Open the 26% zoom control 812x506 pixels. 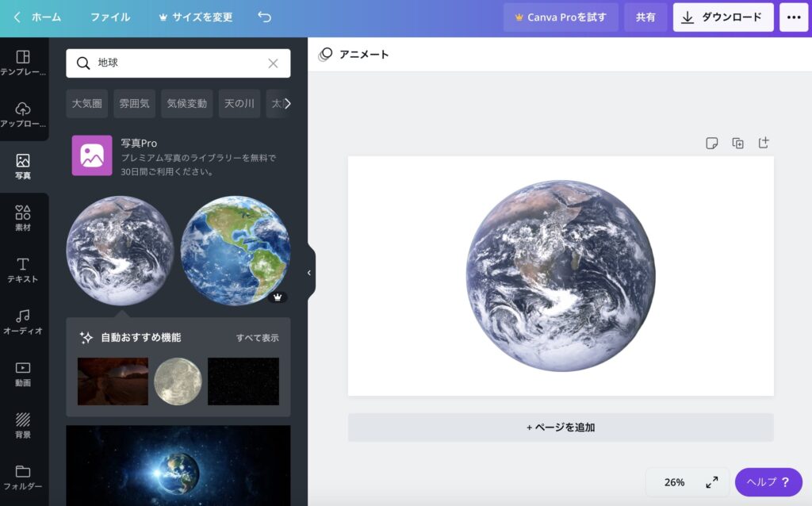click(674, 482)
